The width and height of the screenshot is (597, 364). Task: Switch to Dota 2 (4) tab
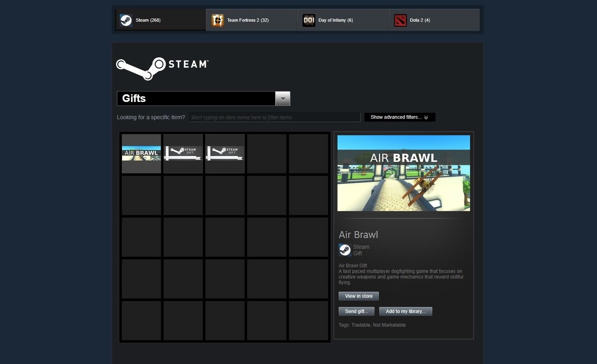(x=434, y=20)
